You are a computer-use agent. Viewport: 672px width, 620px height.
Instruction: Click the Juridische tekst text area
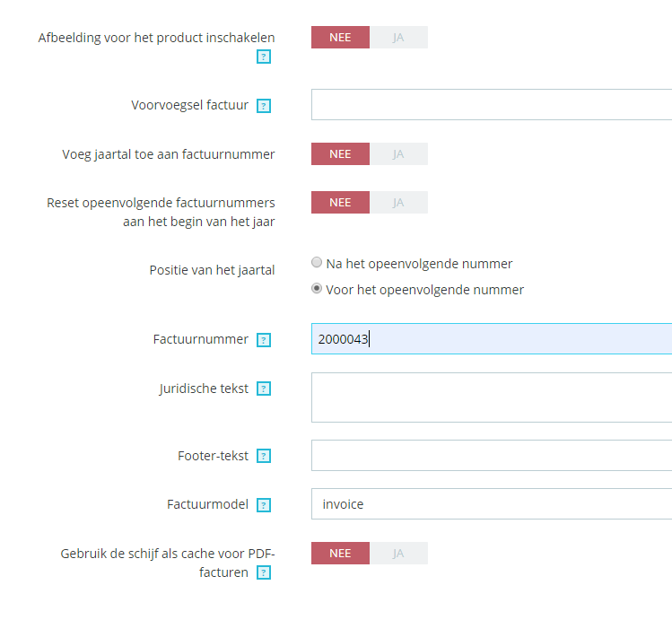[x=491, y=397]
